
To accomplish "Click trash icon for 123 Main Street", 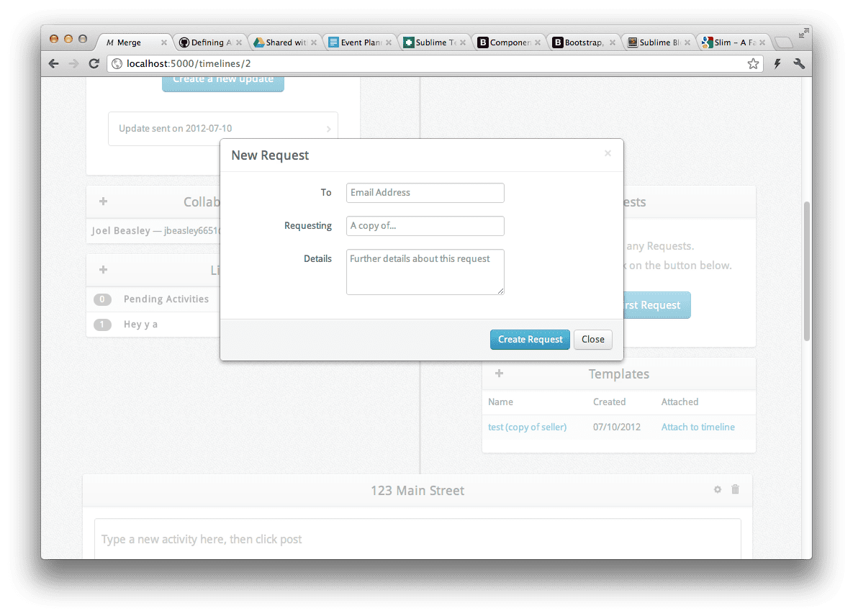I will 735,489.
